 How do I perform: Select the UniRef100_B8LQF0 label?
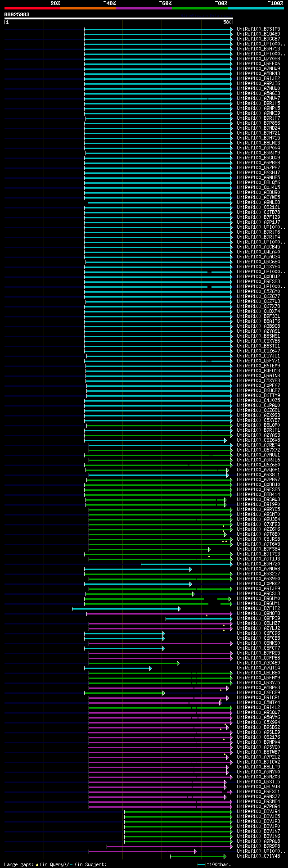[258, 425]
